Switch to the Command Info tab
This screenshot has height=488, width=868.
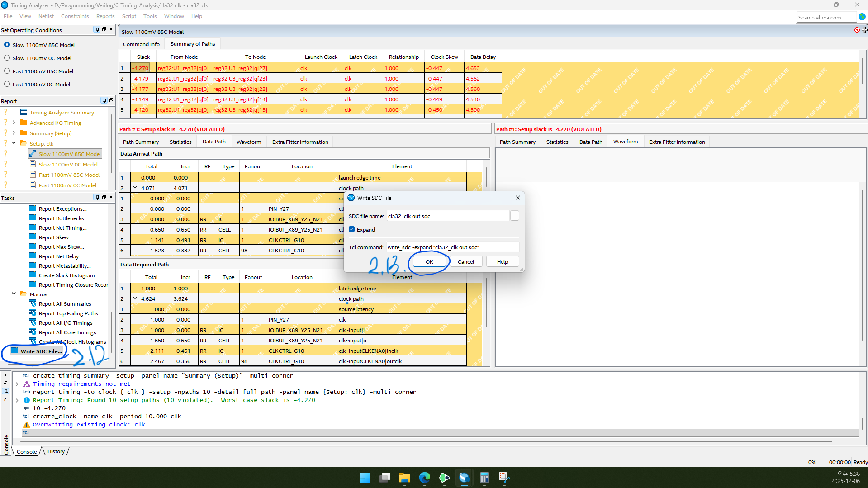coord(141,44)
